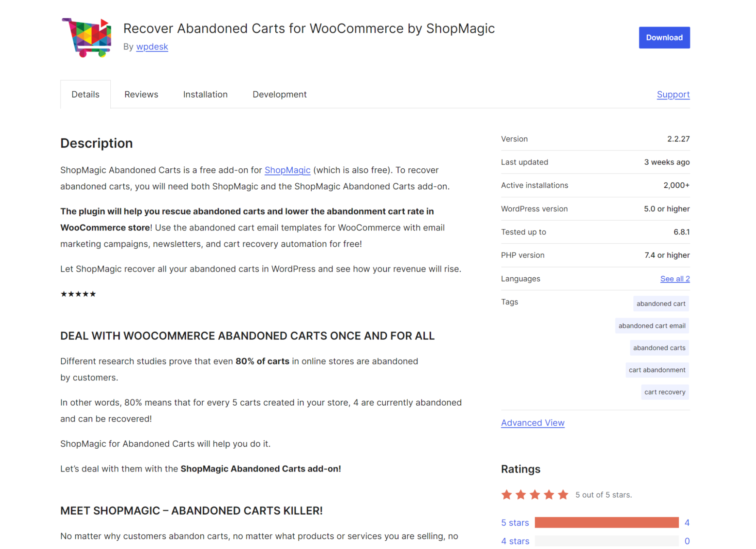Select the abandoned cart email tag
This screenshot has width=756, height=549.
(x=652, y=325)
